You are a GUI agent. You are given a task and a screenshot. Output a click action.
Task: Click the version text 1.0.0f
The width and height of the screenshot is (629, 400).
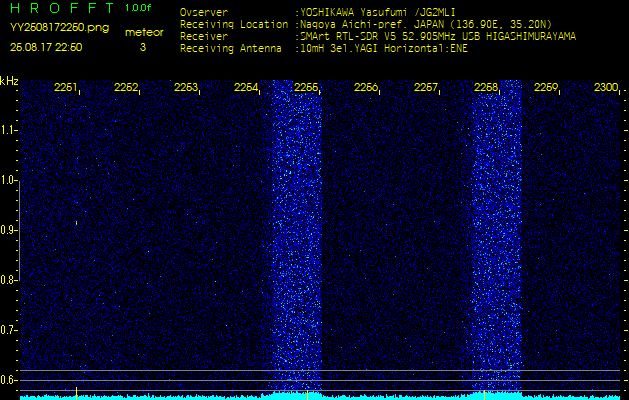pyautogui.click(x=138, y=8)
